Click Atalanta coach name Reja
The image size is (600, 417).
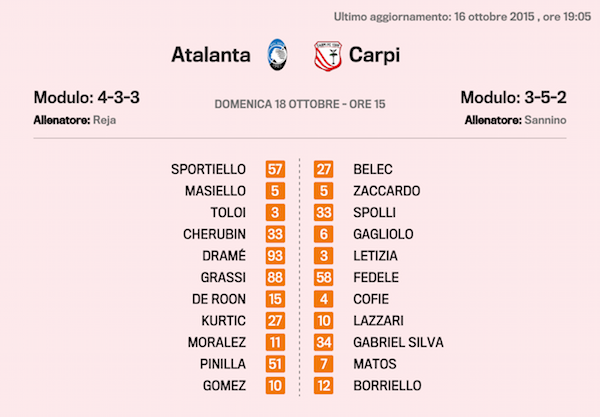tap(105, 120)
